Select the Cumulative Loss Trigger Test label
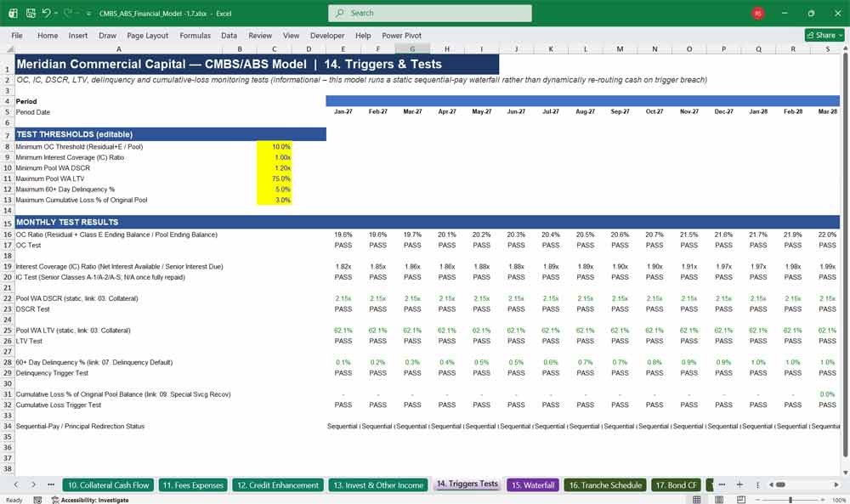Viewport: 850px width, 504px height. pos(59,405)
